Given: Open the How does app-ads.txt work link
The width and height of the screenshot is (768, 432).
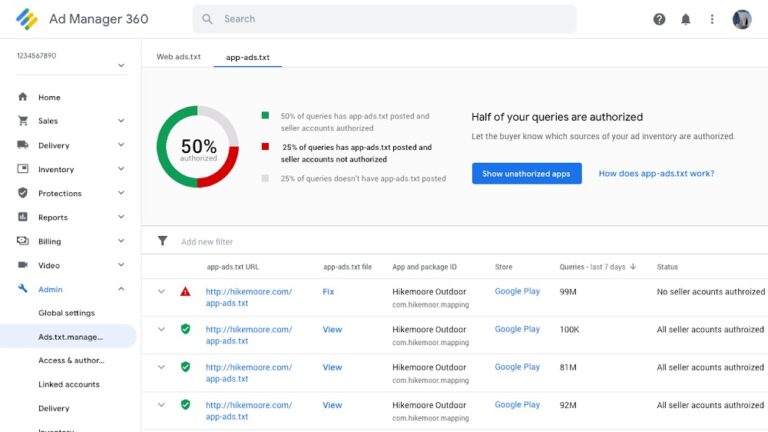Looking at the screenshot, I should tap(656, 173).
